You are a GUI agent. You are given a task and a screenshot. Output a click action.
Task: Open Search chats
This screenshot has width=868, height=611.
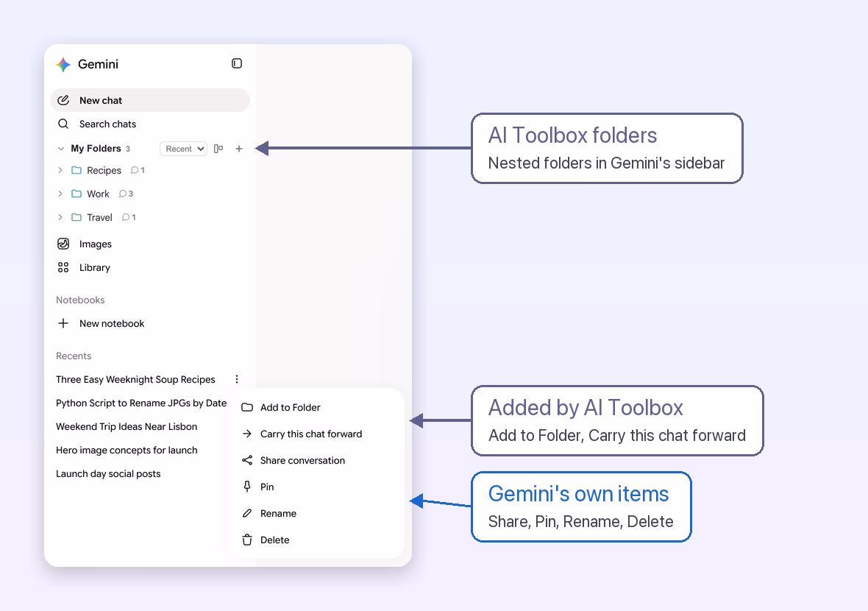point(150,124)
